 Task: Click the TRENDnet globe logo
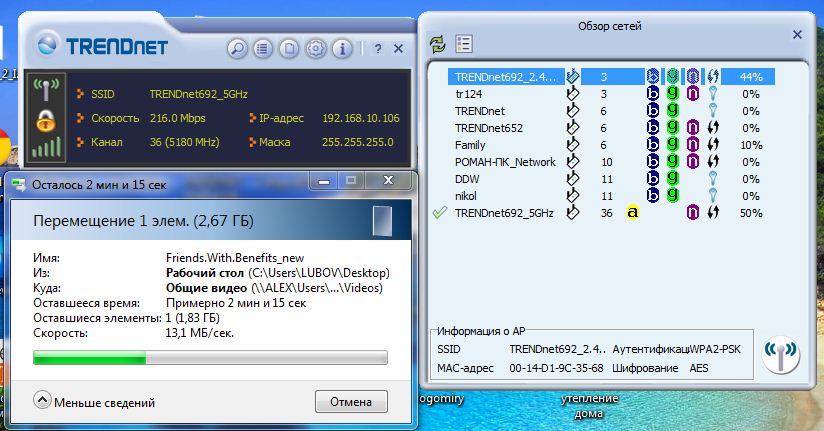47,44
